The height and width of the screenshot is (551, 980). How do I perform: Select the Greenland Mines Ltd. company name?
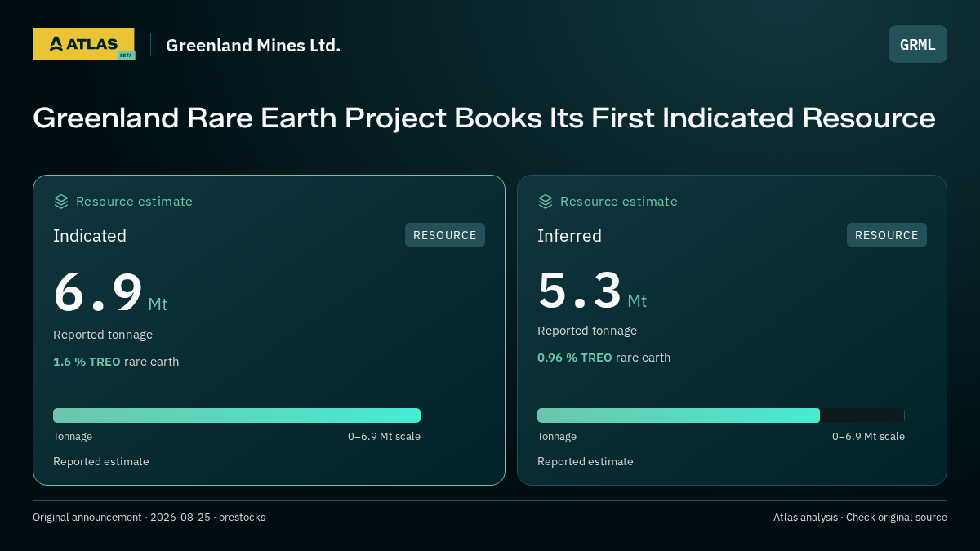(x=253, y=45)
